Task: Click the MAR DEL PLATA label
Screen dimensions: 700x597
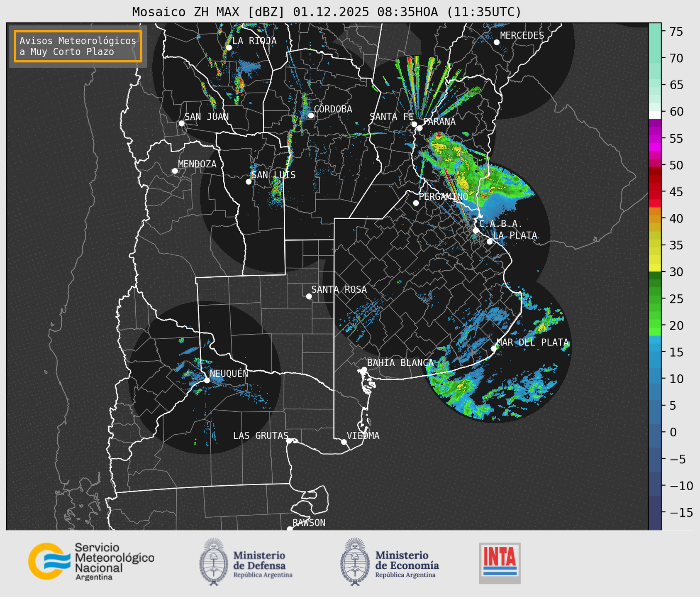Action: click(532, 343)
